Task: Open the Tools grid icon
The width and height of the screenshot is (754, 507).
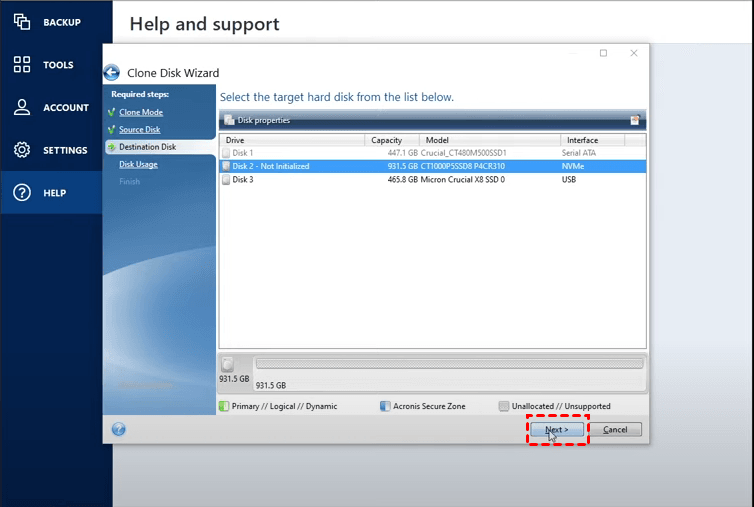Action: click(22, 65)
